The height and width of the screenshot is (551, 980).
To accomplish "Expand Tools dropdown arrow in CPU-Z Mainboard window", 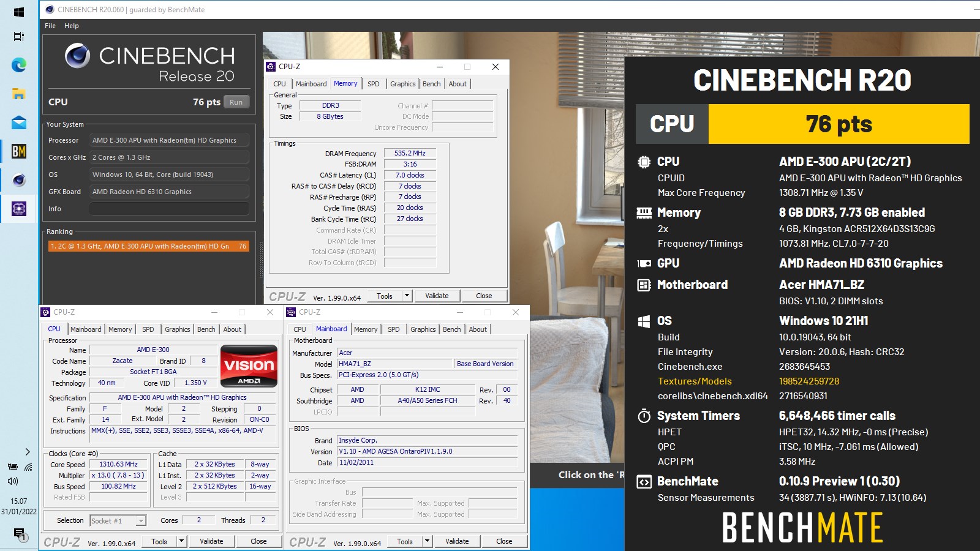I will pyautogui.click(x=427, y=541).
